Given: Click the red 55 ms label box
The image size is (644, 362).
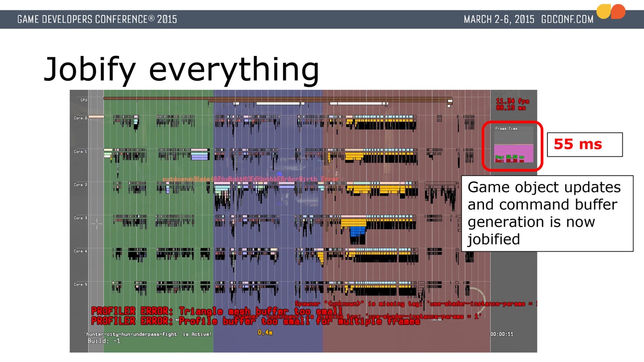Looking at the screenshot, I should point(584,144).
